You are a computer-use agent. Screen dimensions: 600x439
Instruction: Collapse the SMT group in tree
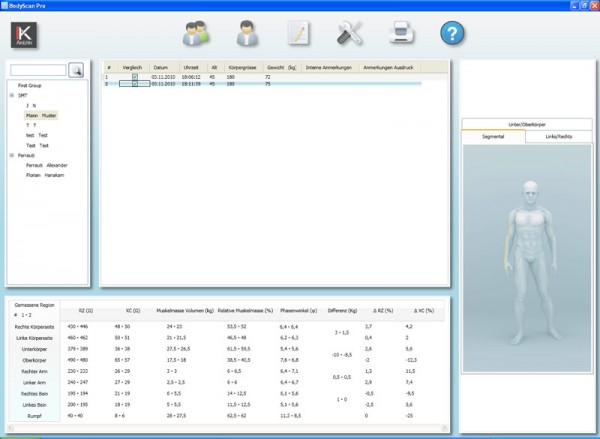pyautogui.click(x=11, y=96)
